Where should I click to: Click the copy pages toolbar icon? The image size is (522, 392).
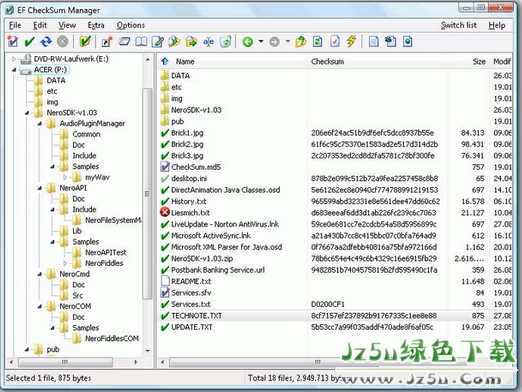click(390, 42)
